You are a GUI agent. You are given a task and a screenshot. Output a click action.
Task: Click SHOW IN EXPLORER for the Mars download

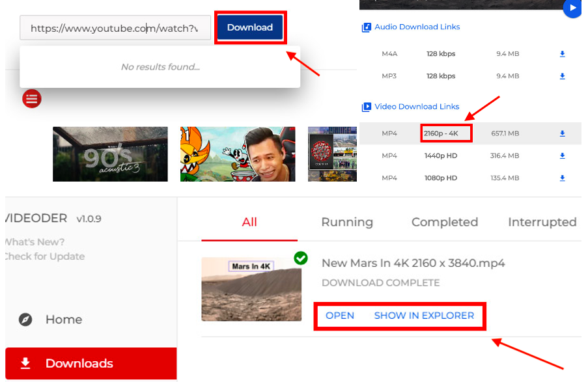pos(424,316)
